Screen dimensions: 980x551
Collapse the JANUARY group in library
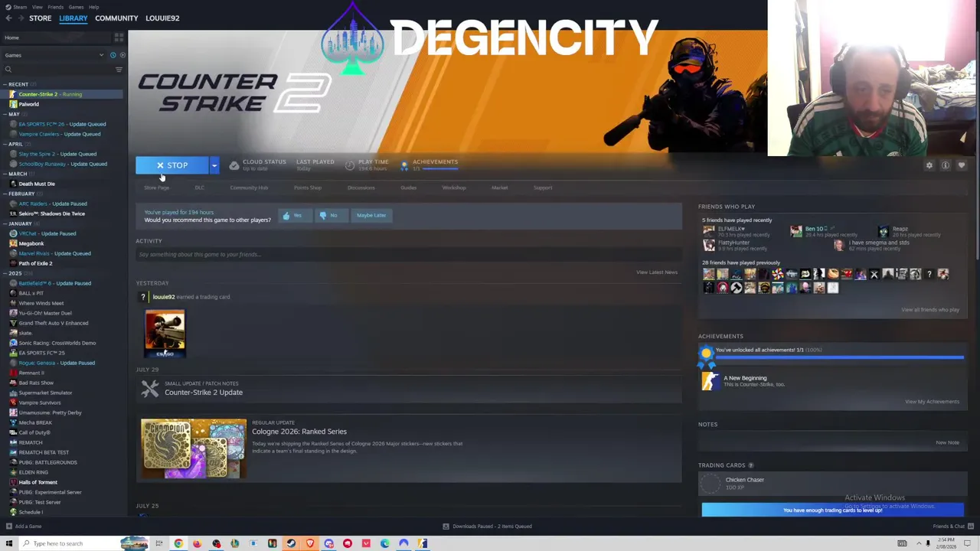tap(5, 223)
